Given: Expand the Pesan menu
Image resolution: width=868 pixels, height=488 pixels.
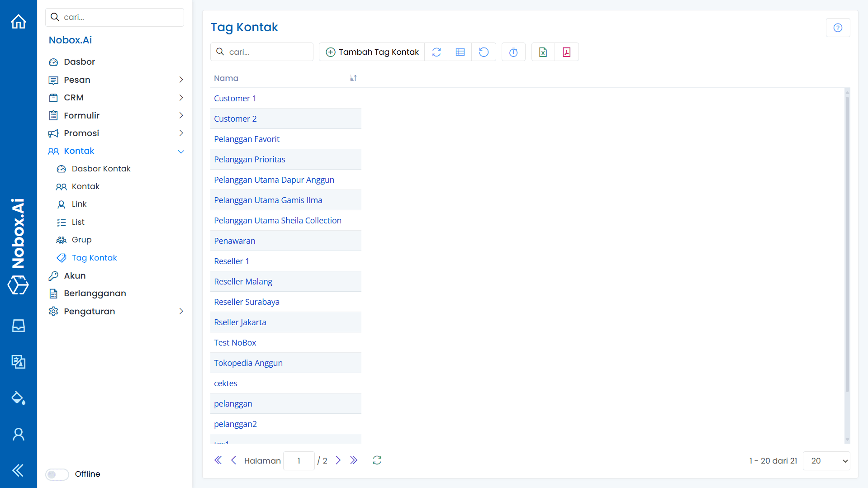Looking at the screenshot, I should pos(77,80).
